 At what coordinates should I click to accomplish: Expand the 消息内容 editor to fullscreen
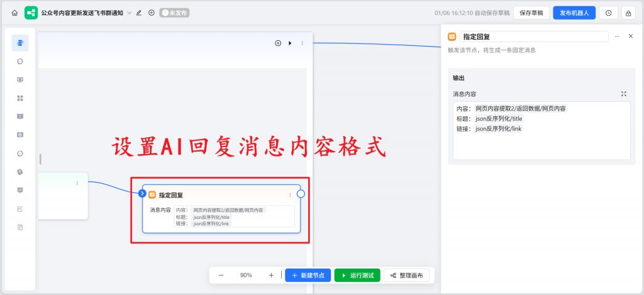pos(624,94)
